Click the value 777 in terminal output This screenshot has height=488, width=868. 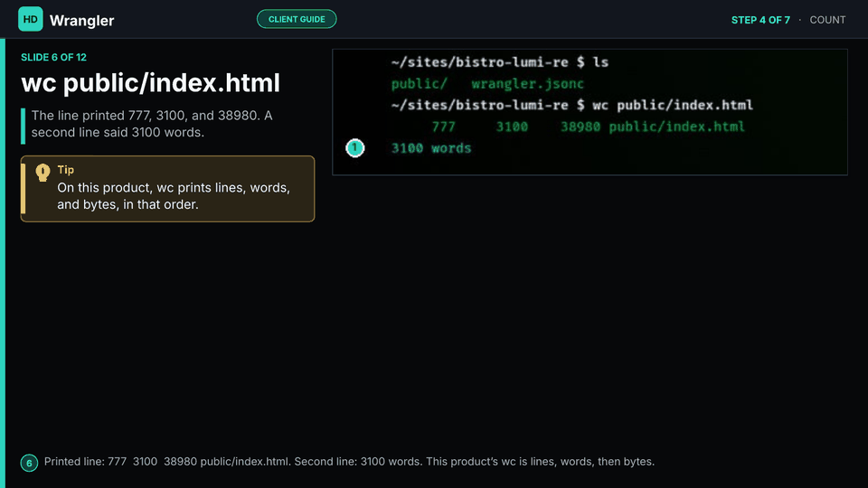(x=443, y=127)
